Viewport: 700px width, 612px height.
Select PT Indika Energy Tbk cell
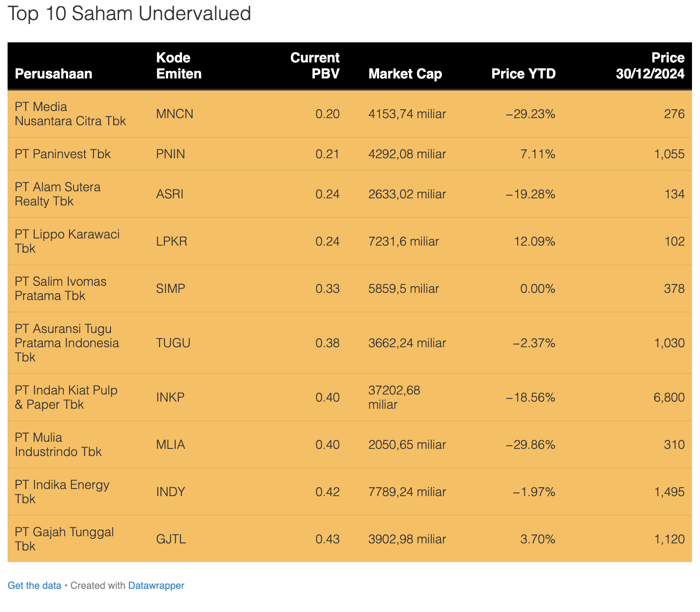pos(62,492)
